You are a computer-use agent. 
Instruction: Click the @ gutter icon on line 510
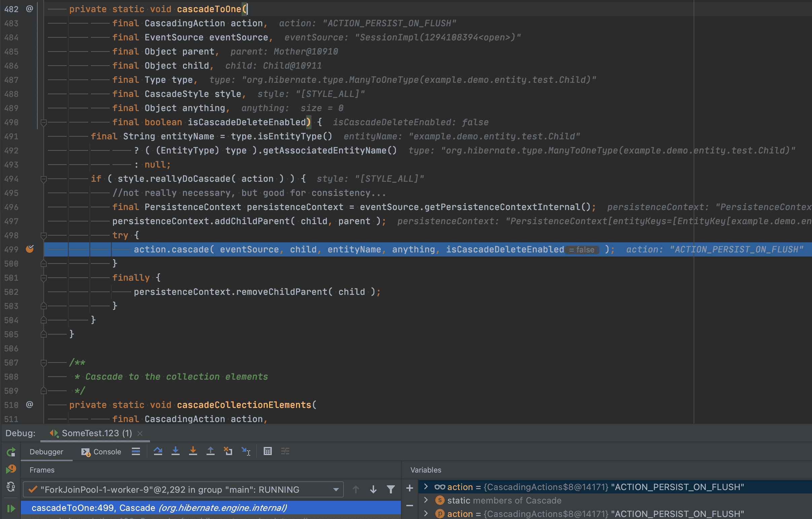point(30,404)
